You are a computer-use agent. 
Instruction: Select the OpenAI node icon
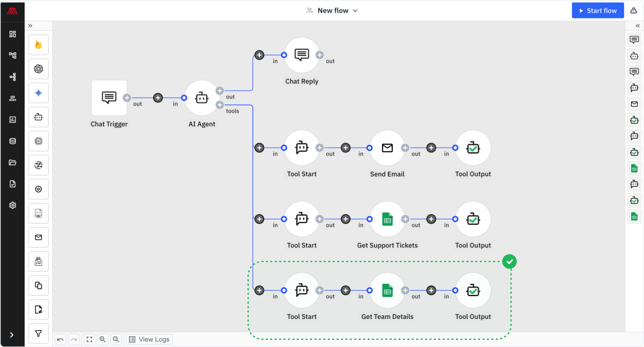(38, 69)
